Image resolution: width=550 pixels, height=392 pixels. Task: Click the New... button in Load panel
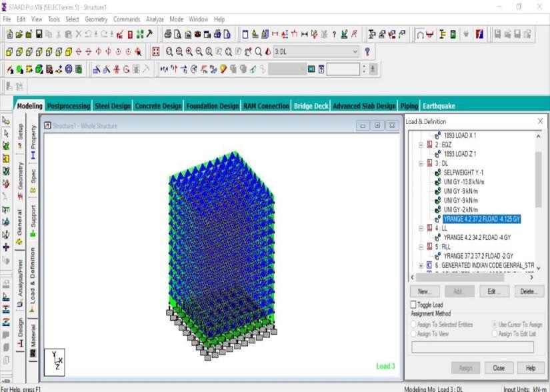click(x=425, y=291)
